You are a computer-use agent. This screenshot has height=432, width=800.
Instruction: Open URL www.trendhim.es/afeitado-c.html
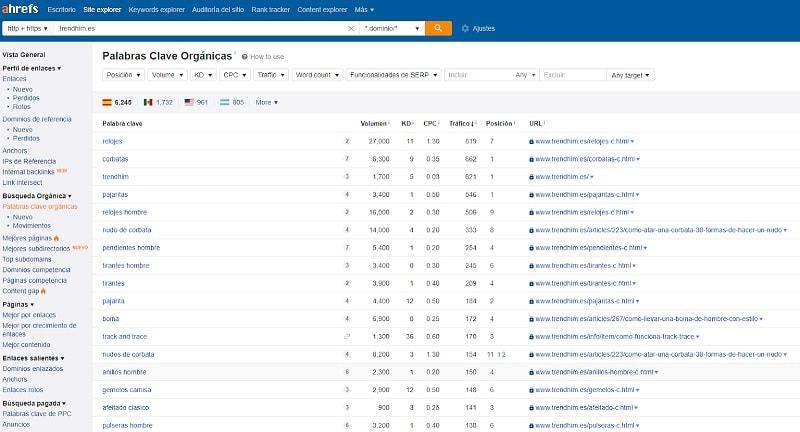point(584,408)
